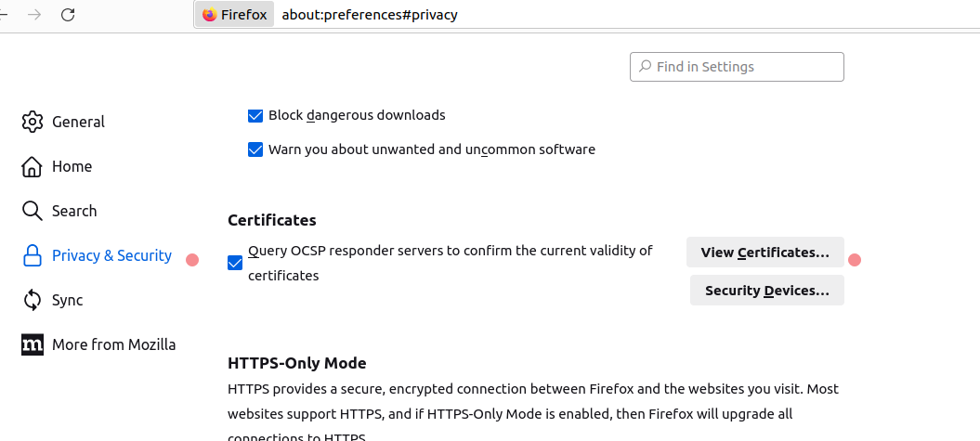Viewport: 980px width, 441px height.
Task: Open the General settings category
Action: pos(78,122)
